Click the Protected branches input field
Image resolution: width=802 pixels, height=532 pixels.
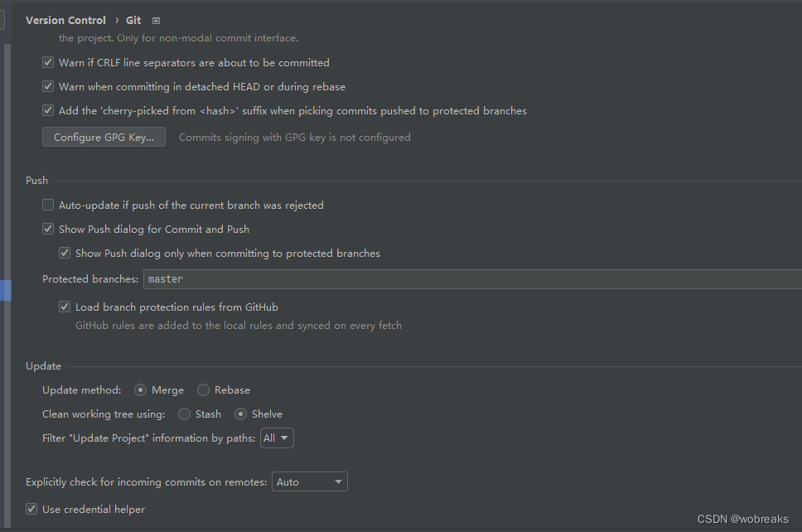click(x=472, y=279)
